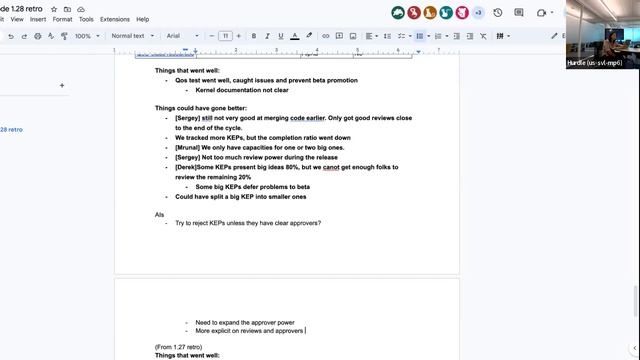Toggle bold formatting

[253, 36]
